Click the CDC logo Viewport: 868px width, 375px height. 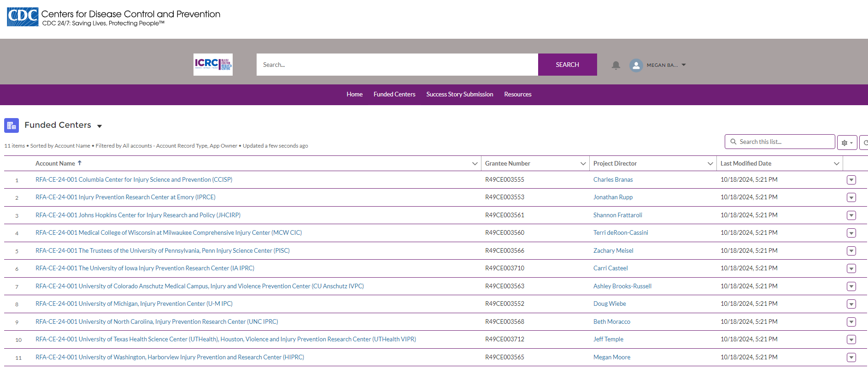click(23, 17)
